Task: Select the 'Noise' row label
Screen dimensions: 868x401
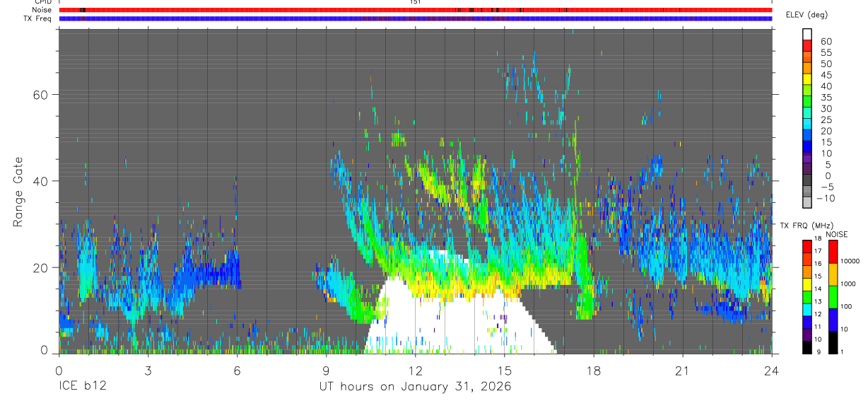Action: [43, 11]
